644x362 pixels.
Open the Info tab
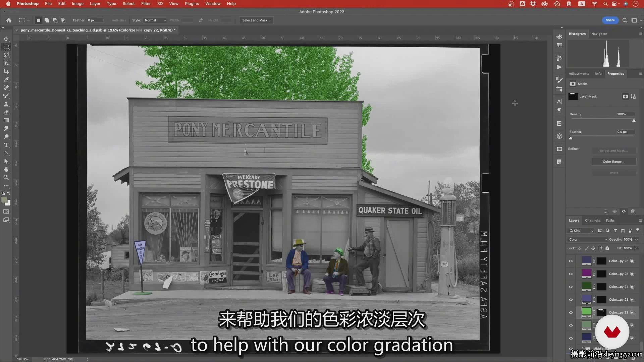point(598,74)
